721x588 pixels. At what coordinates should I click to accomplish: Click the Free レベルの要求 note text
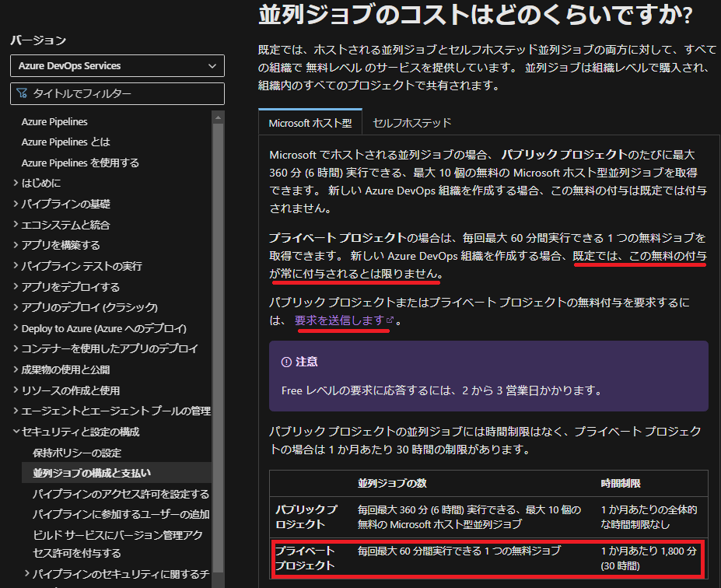[442, 390]
